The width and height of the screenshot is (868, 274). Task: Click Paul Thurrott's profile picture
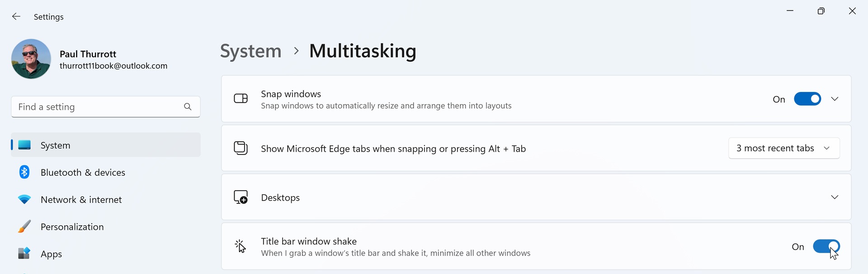point(31,59)
